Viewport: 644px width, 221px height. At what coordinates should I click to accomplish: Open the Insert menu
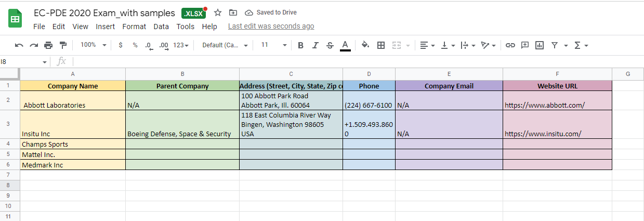pos(106,27)
